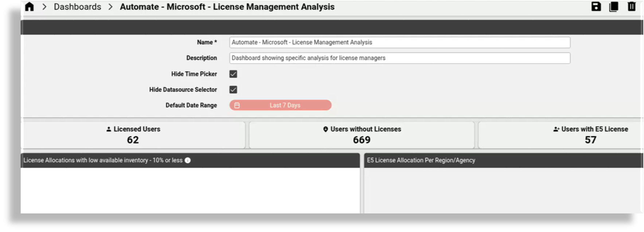The width and height of the screenshot is (644, 232).
Task: Select the Users with E5 License tile
Action: [x=561, y=135]
